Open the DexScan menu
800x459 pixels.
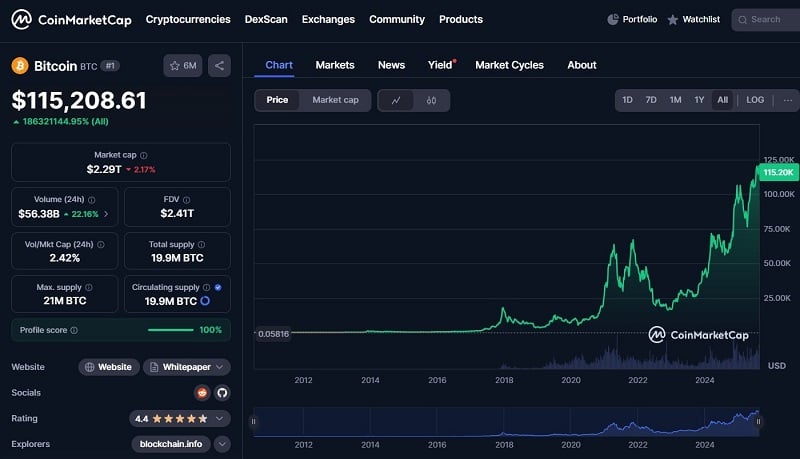(x=266, y=19)
